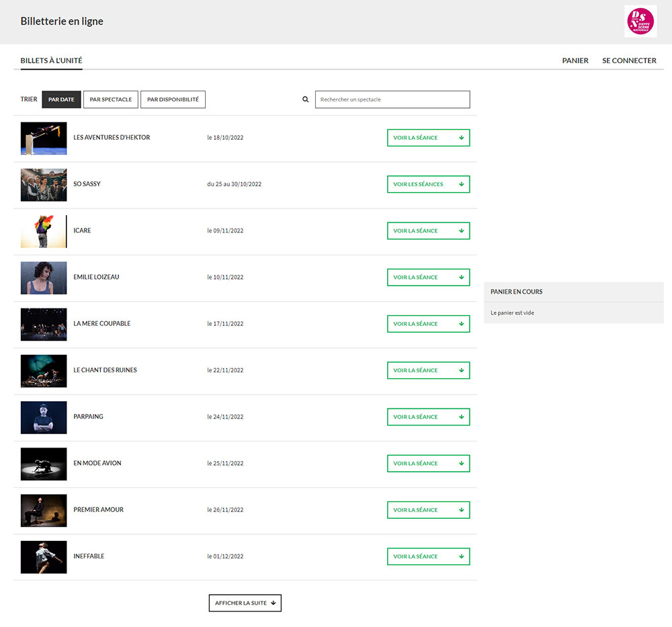Open the Billets à l'unité tab
The width and height of the screenshot is (672, 627).
(51, 60)
